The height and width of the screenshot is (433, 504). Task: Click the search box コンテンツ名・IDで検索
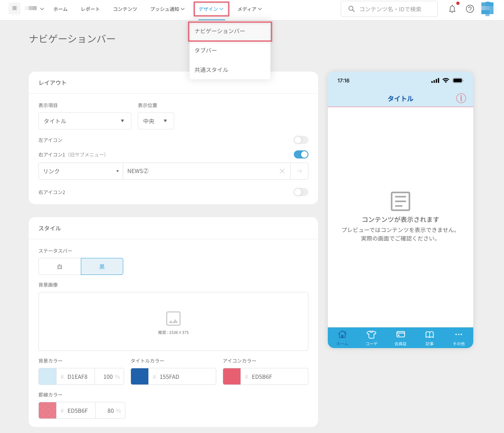[x=389, y=9]
